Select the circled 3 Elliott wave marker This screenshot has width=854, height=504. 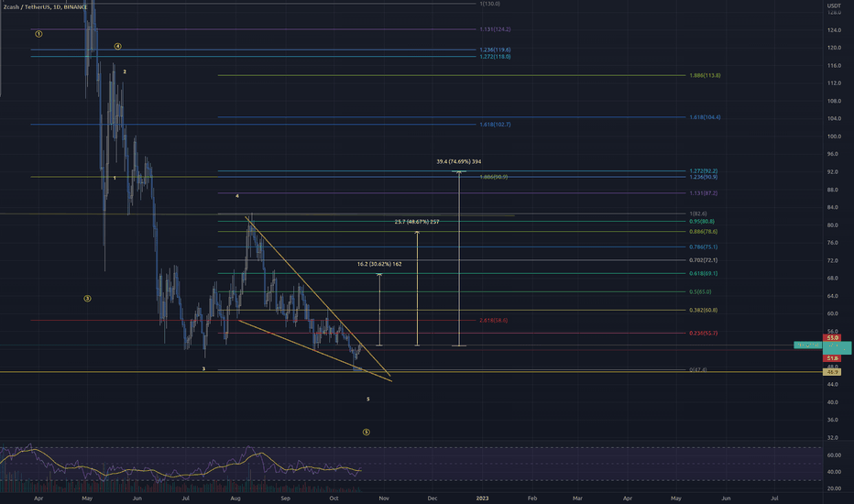tap(87, 299)
